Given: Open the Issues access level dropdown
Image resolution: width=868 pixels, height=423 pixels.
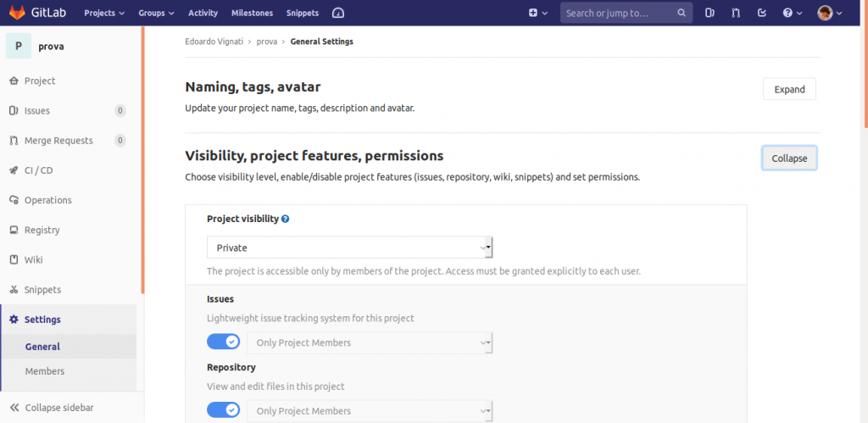Looking at the screenshot, I should click(x=370, y=342).
